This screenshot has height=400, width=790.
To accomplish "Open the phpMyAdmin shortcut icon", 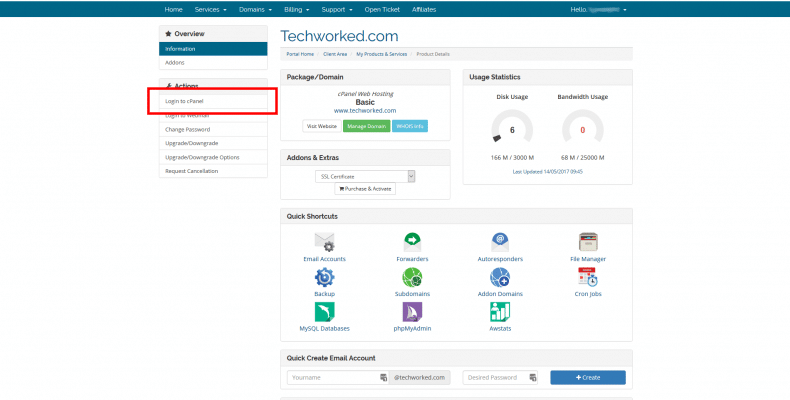I will (412, 312).
